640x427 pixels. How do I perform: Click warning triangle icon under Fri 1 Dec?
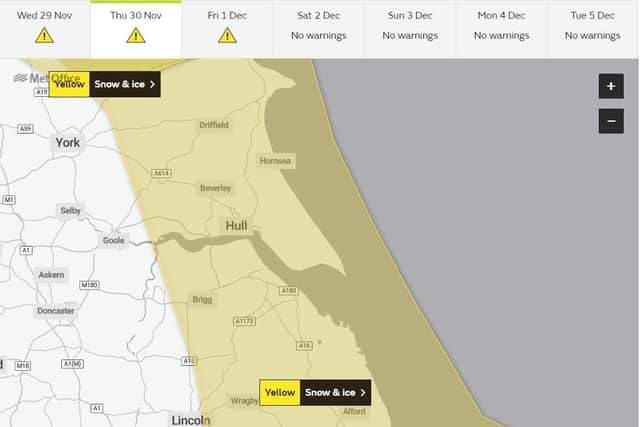[227, 36]
